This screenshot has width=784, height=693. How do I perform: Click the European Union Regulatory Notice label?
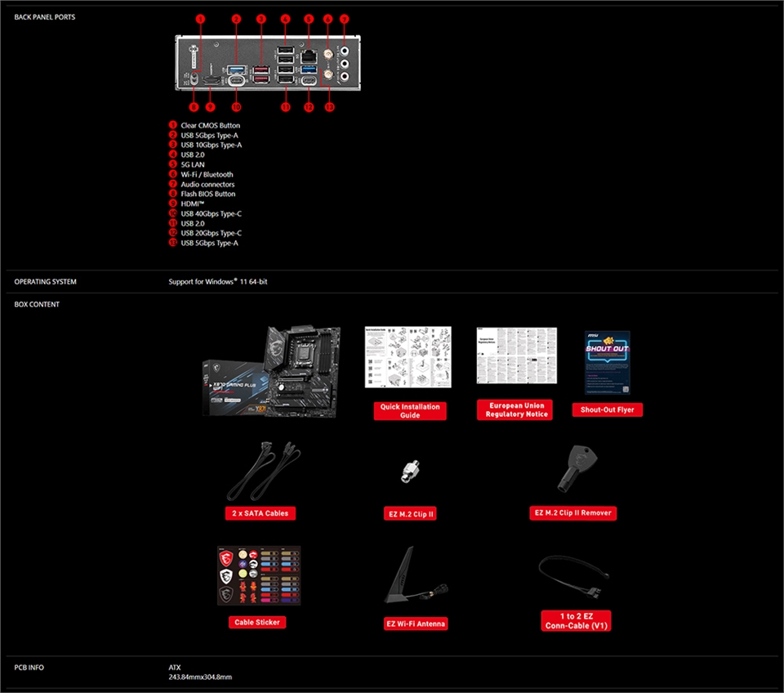click(x=515, y=409)
